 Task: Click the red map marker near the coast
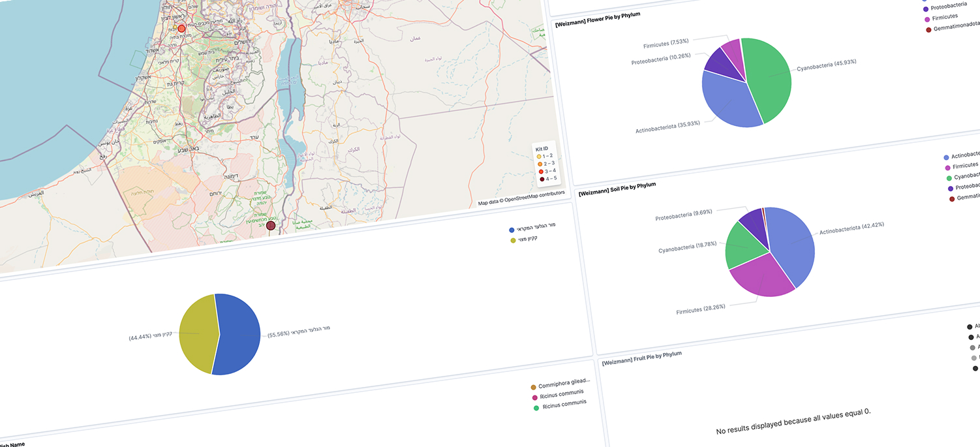pos(181,29)
